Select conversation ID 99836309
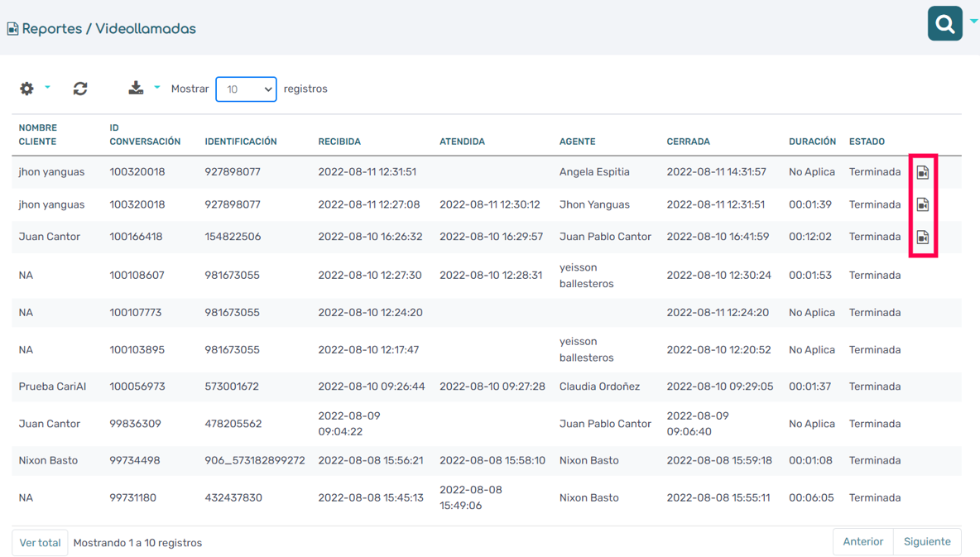The height and width of the screenshot is (557, 980). click(134, 424)
